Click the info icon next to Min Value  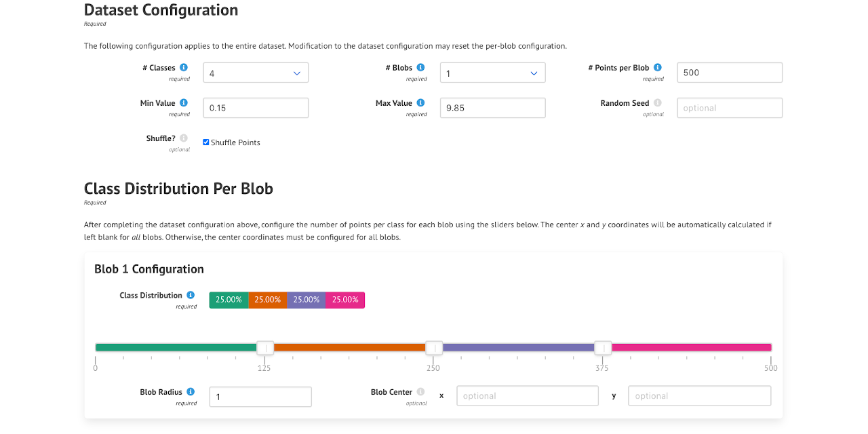[x=184, y=103]
